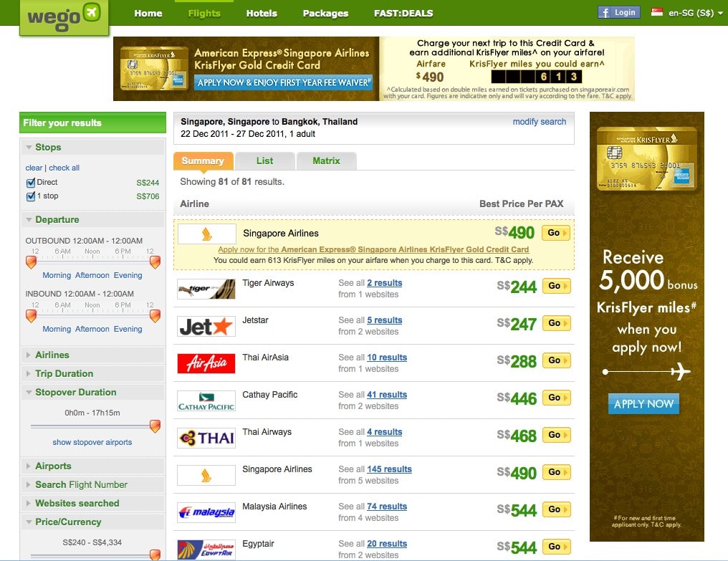728x561 pixels.
Task: Select inbound Evening time filter
Action: (128, 329)
